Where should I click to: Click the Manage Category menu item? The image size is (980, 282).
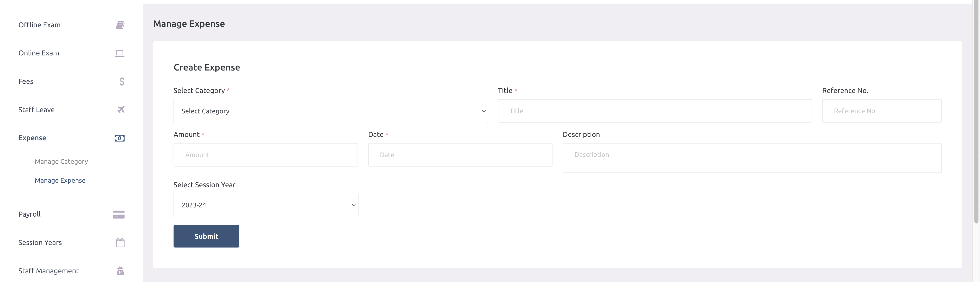(61, 161)
